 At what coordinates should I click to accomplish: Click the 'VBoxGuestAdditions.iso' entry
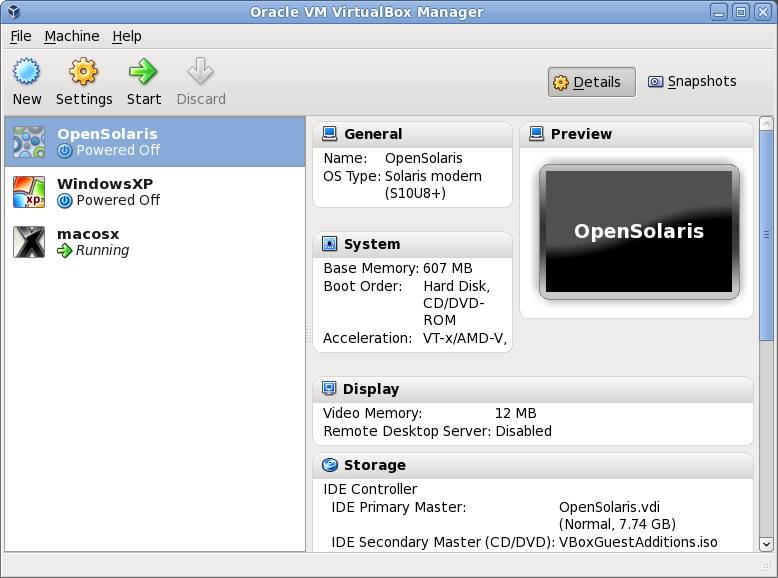coord(638,542)
